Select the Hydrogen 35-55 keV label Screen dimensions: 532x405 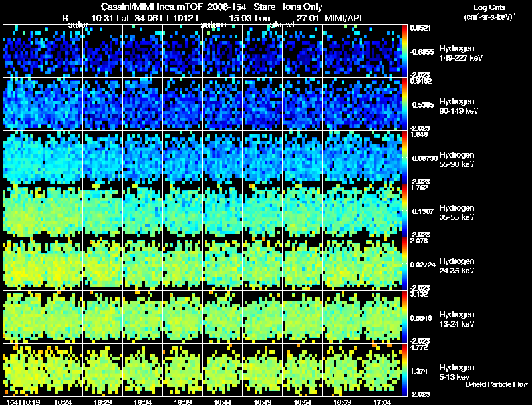457,213
